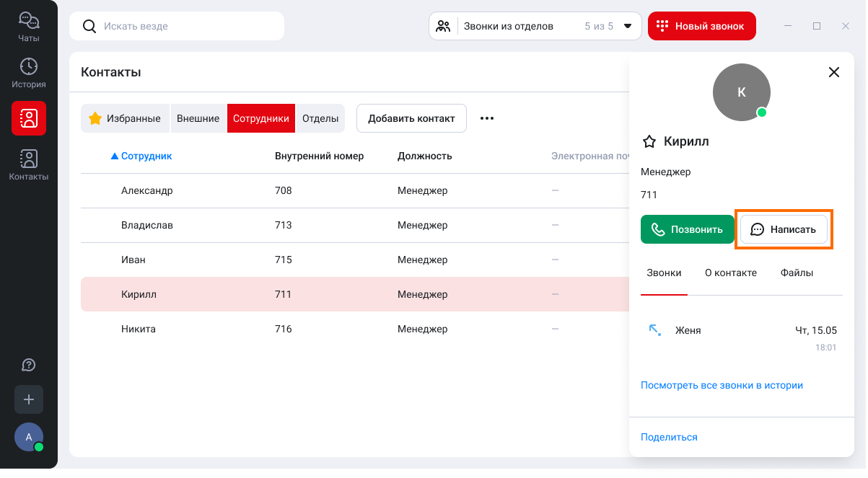The width and height of the screenshot is (868, 478).
Task: Click the Позвонить call button
Action: [687, 229]
